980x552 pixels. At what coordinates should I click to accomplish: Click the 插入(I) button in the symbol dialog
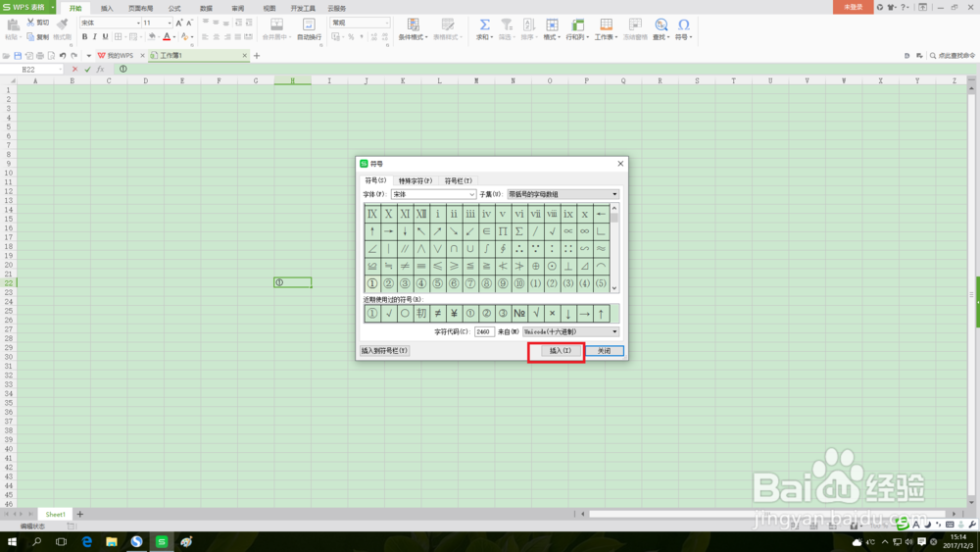(560, 351)
